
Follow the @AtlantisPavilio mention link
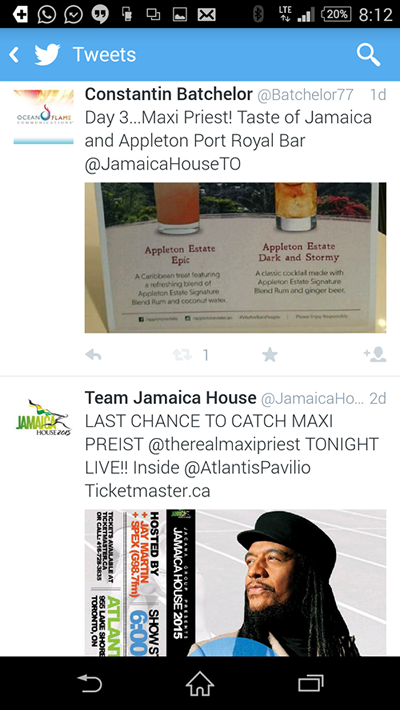pos(247,468)
